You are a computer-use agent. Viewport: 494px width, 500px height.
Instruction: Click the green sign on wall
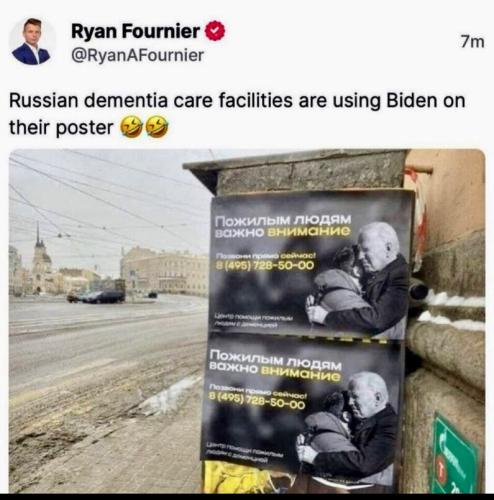point(456,456)
